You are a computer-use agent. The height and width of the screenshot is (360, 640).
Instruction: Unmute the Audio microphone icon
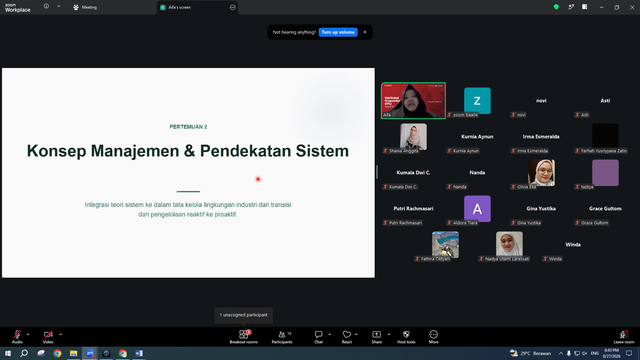pyautogui.click(x=17, y=335)
